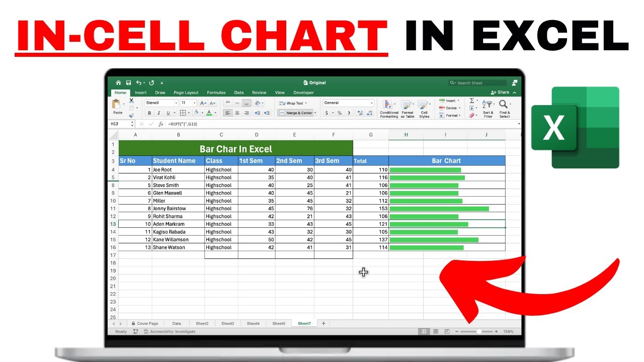Apply the currency dollar format

tap(327, 113)
